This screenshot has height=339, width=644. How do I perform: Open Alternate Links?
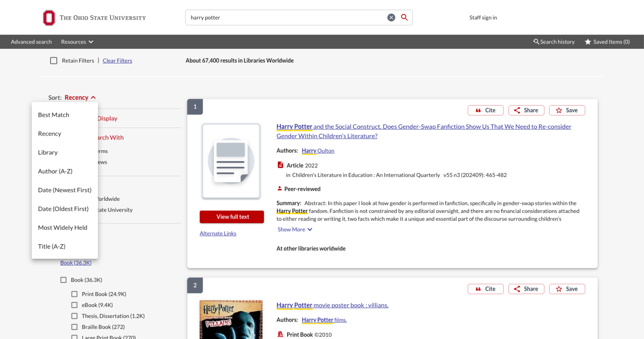pyautogui.click(x=218, y=233)
